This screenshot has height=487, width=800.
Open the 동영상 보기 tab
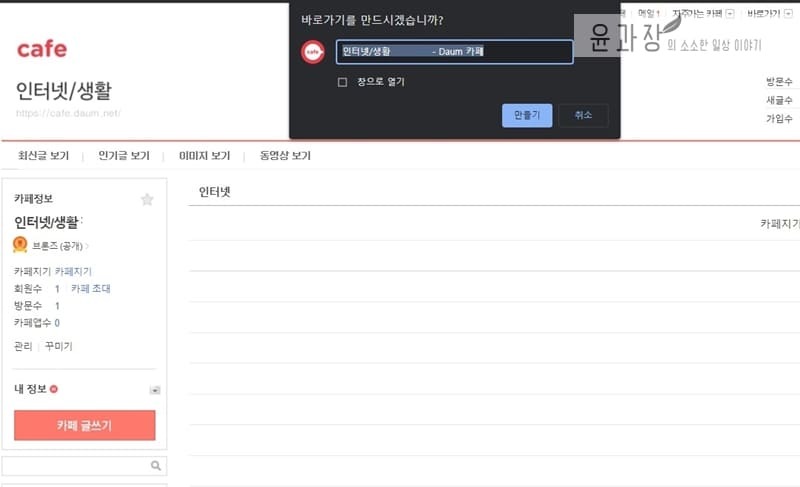(285, 156)
